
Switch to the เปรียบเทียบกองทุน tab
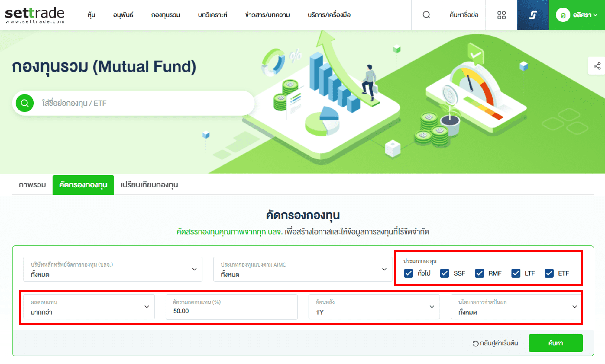149,185
